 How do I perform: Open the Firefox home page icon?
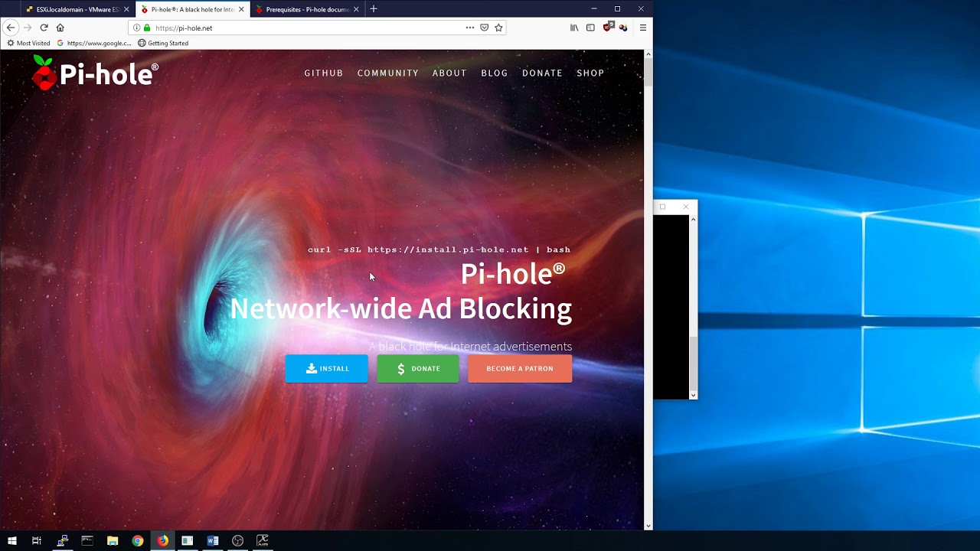point(60,28)
